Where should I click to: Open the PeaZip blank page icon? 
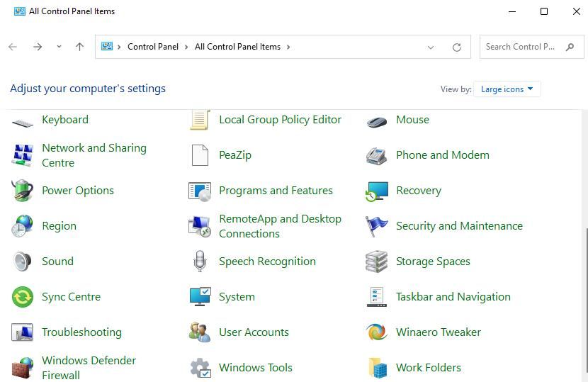point(200,155)
